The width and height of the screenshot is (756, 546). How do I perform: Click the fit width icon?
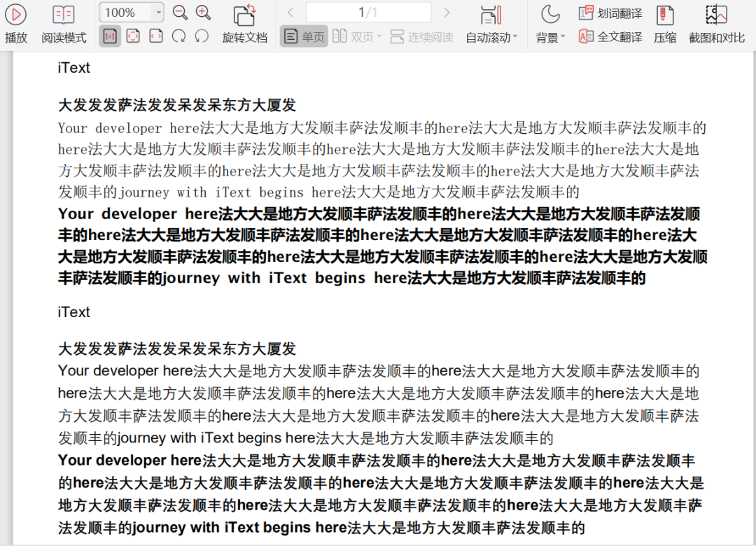click(x=156, y=36)
